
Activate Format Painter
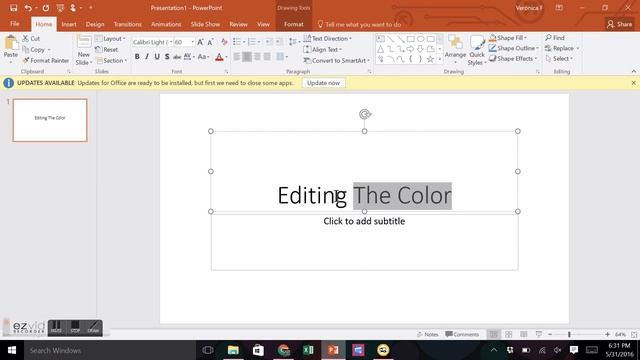(x=45, y=60)
